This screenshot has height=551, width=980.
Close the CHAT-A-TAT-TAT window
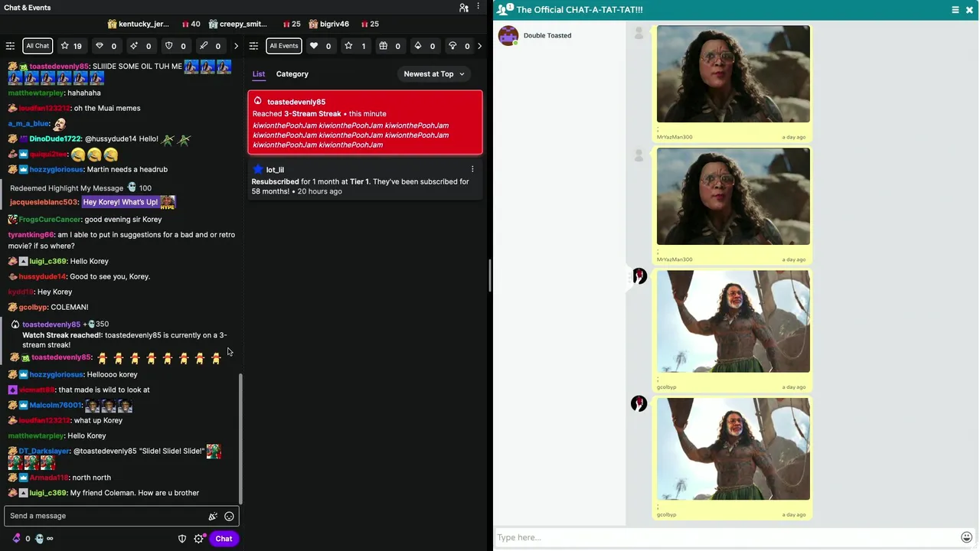pos(969,10)
